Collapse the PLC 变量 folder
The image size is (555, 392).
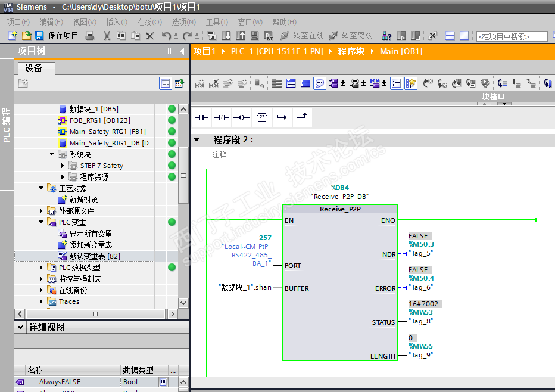tap(41, 222)
